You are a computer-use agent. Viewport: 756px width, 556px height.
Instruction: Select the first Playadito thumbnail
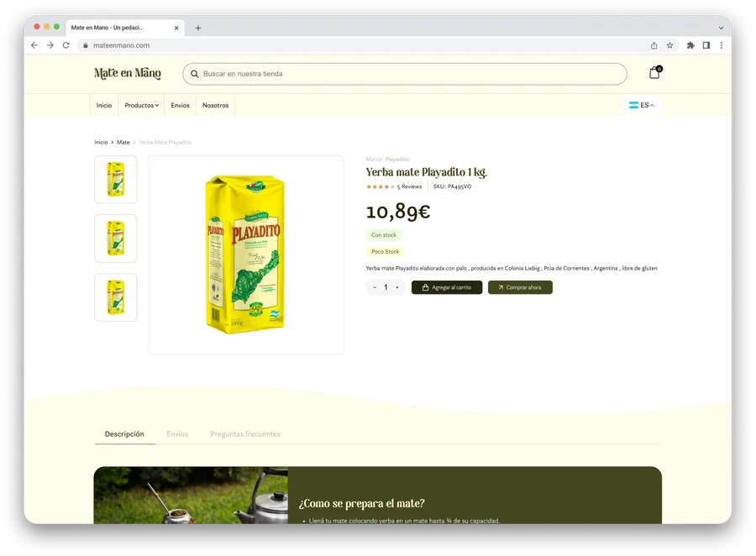click(116, 180)
